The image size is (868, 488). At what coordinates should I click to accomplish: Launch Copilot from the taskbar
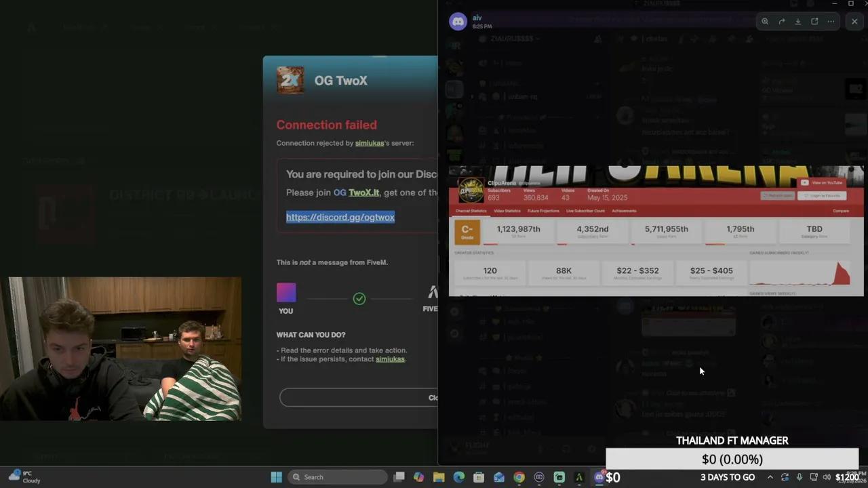419,477
